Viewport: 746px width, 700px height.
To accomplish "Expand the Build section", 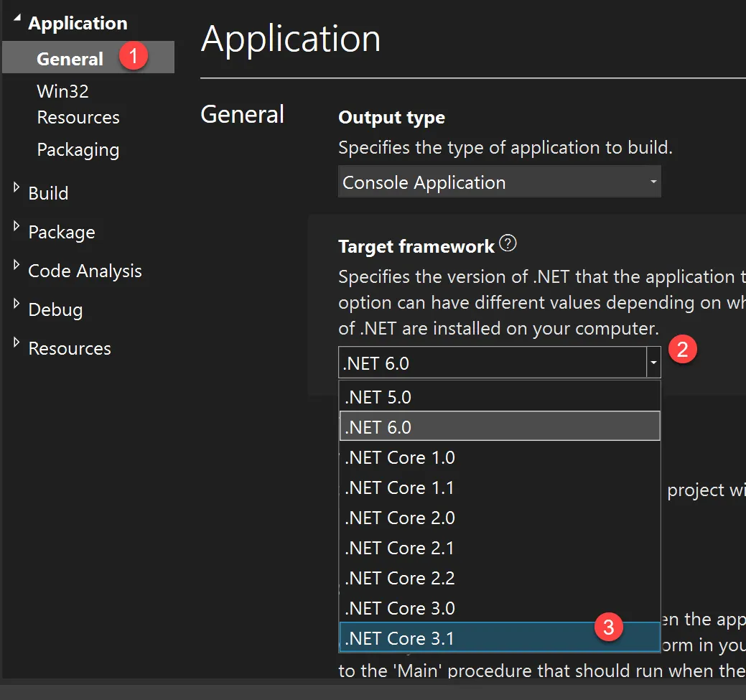I will tap(17, 188).
